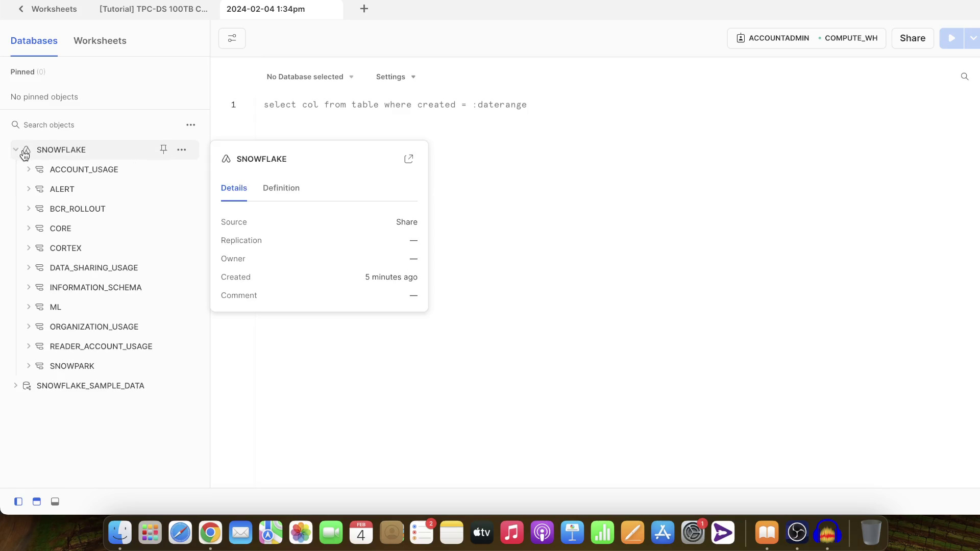
Task: Click the Share button
Action: tap(912, 38)
